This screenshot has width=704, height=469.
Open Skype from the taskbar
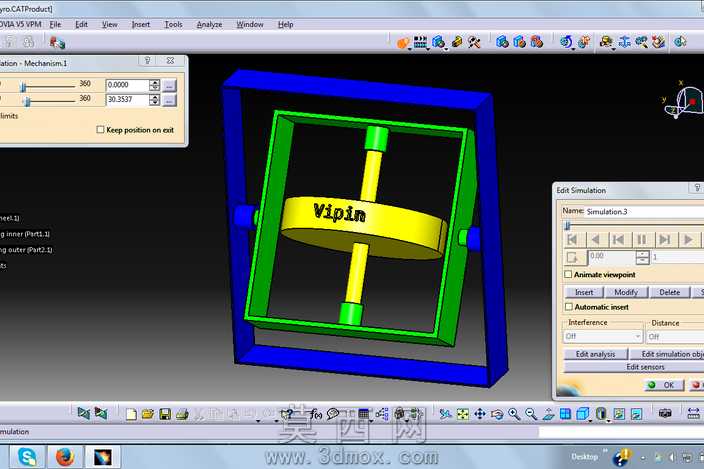(27, 457)
